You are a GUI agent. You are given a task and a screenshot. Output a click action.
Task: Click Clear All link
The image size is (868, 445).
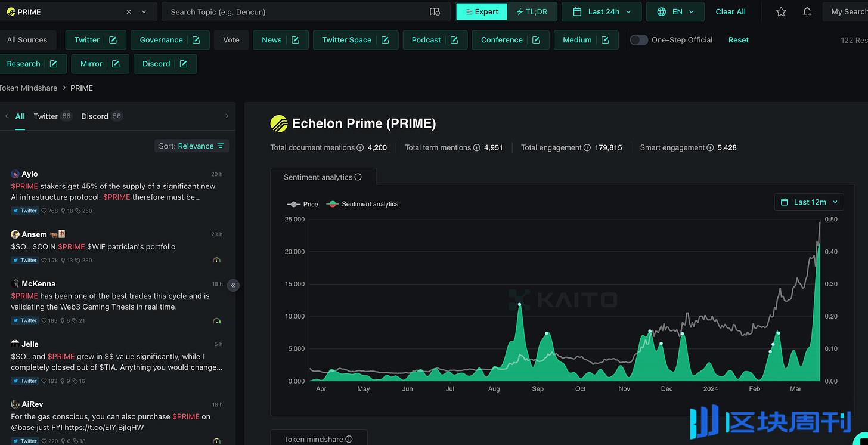pos(730,11)
